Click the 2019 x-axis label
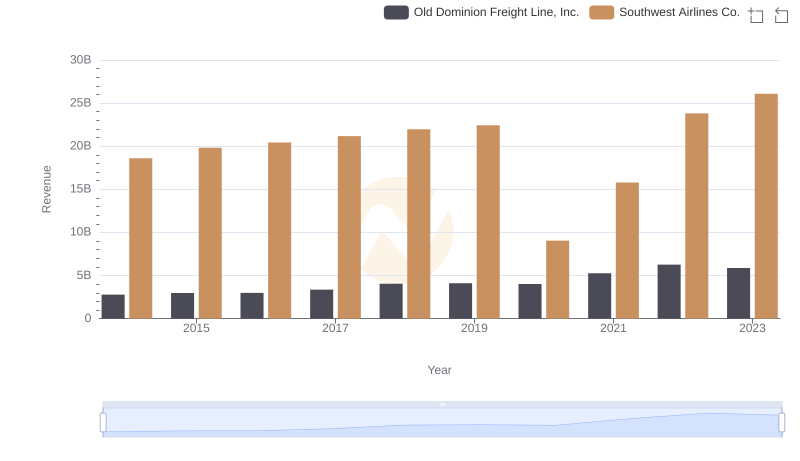Screen dimensions: 800x461 click(474, 328)
